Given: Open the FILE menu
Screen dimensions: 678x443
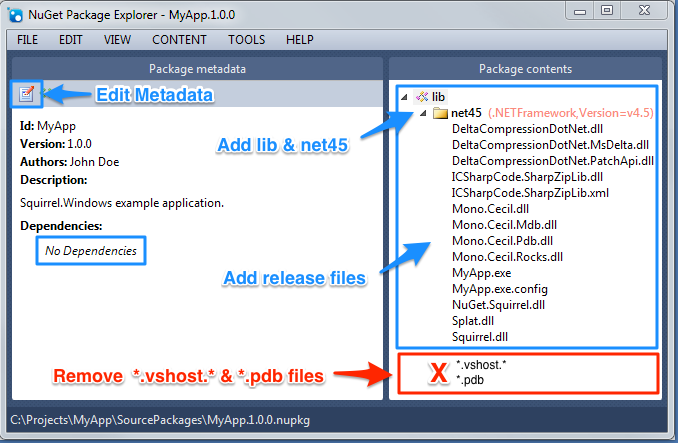Looking at the screenshot, I should coord(27,40).
